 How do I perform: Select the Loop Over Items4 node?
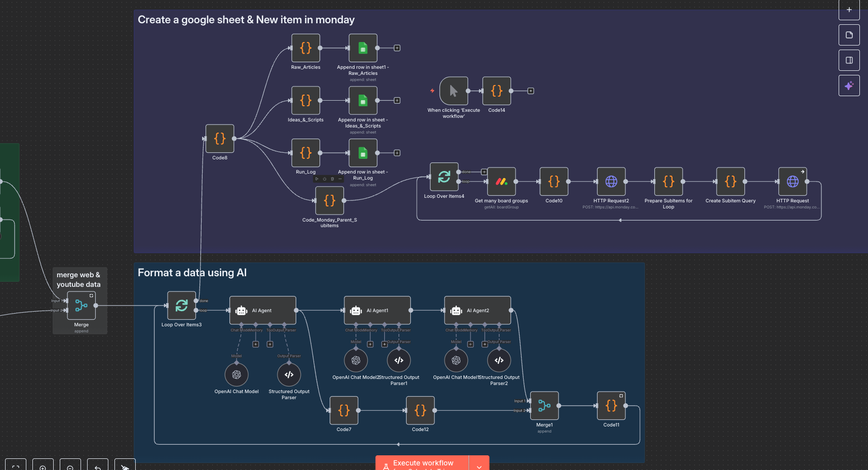444,177
